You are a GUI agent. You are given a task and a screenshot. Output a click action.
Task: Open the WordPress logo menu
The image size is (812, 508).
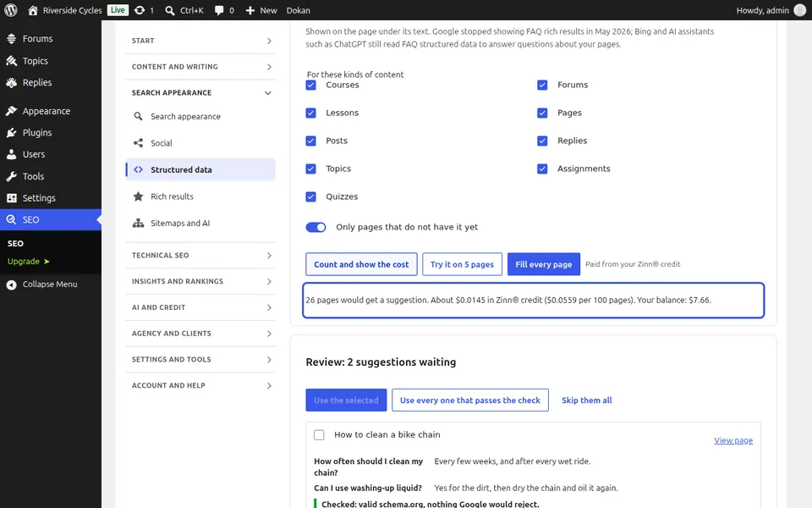[11, 10]
